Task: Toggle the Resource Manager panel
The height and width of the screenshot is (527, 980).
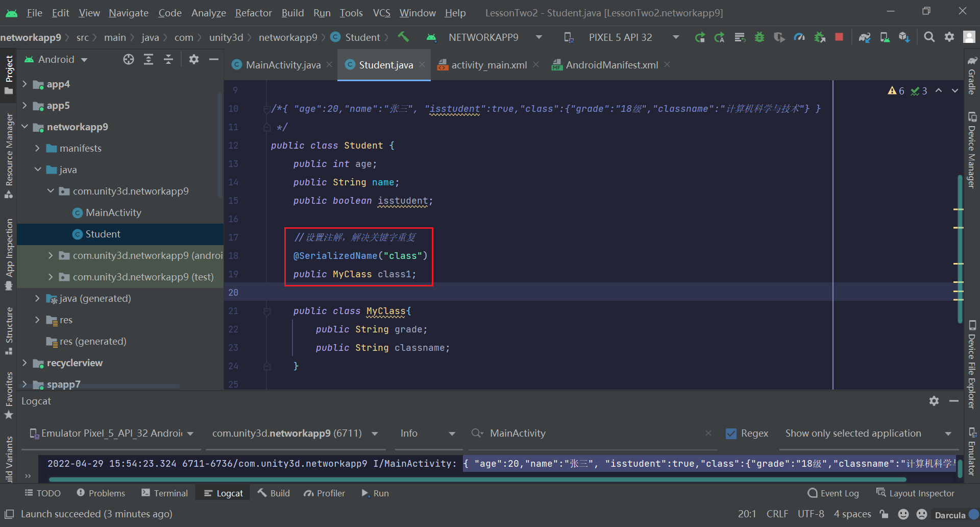Action: click(x=9, y=156)
